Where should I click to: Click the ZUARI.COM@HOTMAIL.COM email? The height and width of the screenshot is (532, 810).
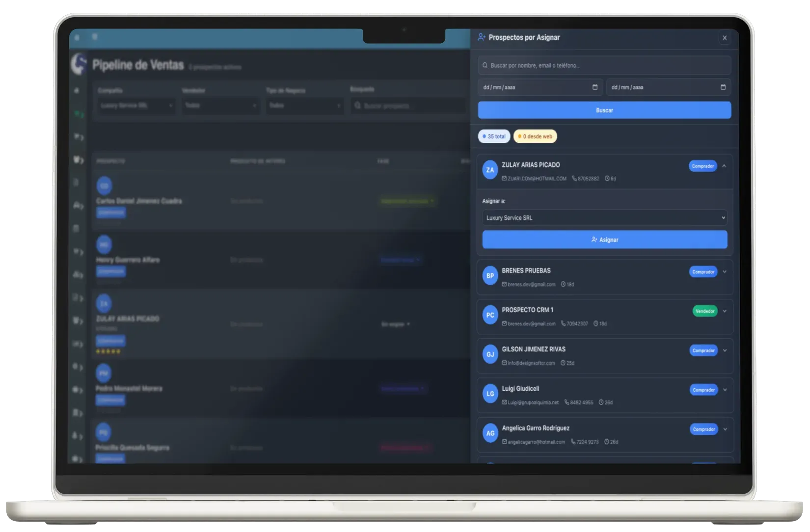[537, 179]
